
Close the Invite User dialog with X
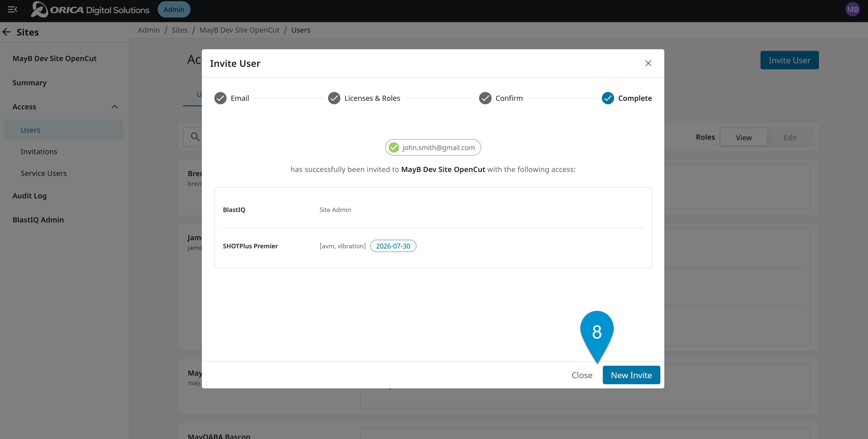[x=648, y=63]
